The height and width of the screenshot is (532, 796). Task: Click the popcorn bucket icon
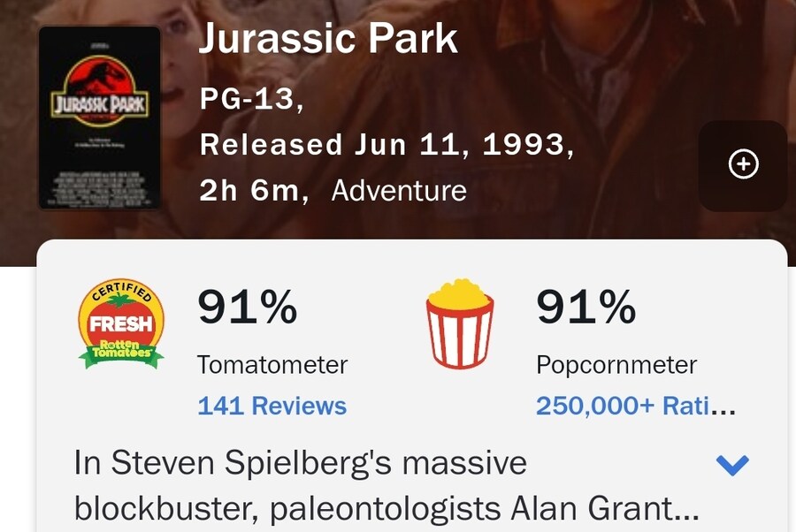click(x=459, y=323)
